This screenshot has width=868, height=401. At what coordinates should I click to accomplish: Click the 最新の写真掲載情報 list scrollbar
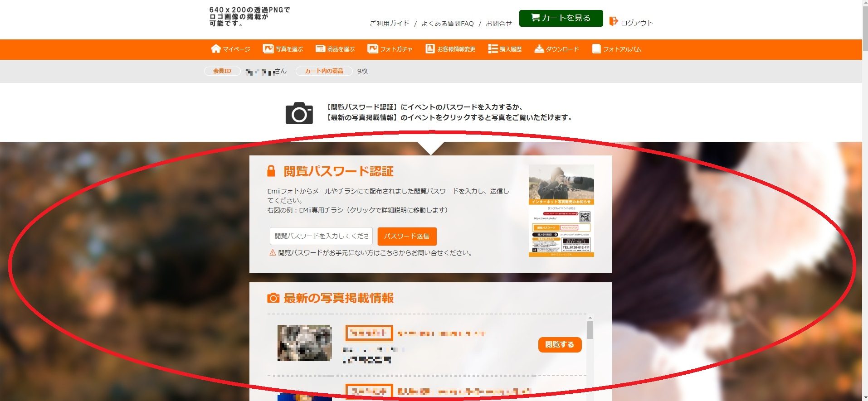coord(590,330)
